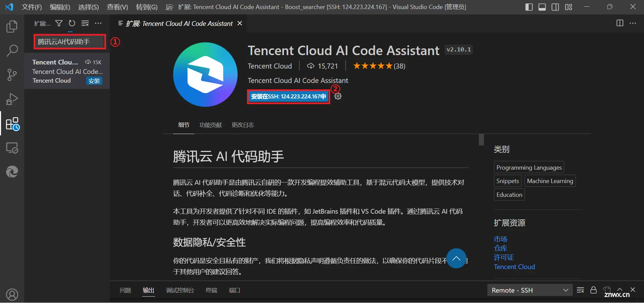Open the 终端 panel tab

(x=211, y=290)
